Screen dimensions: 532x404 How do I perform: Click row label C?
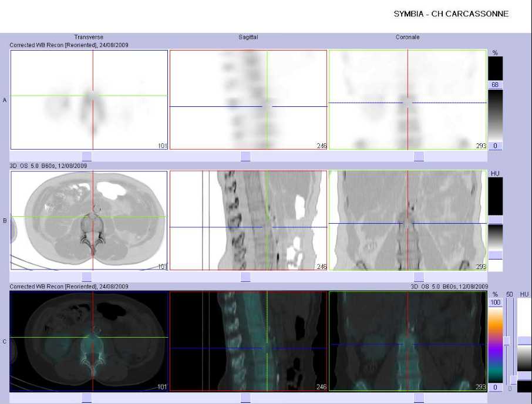click(5, 342)
